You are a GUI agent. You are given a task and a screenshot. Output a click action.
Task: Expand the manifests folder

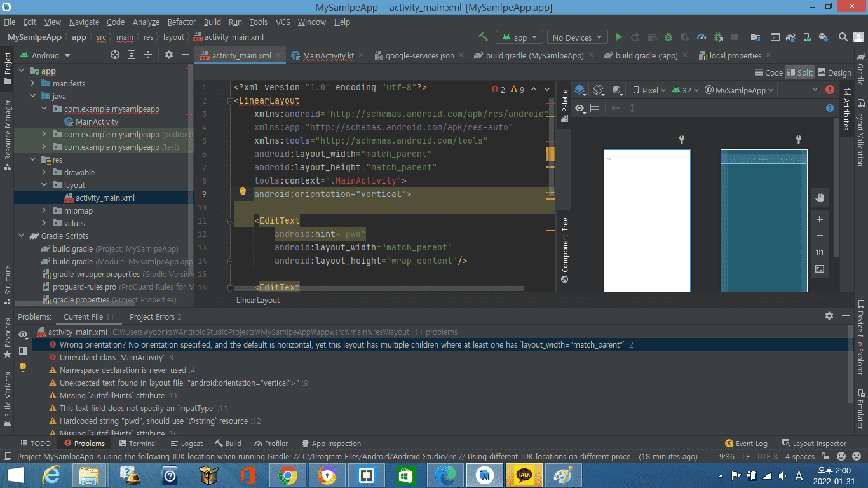pos(33,83)
